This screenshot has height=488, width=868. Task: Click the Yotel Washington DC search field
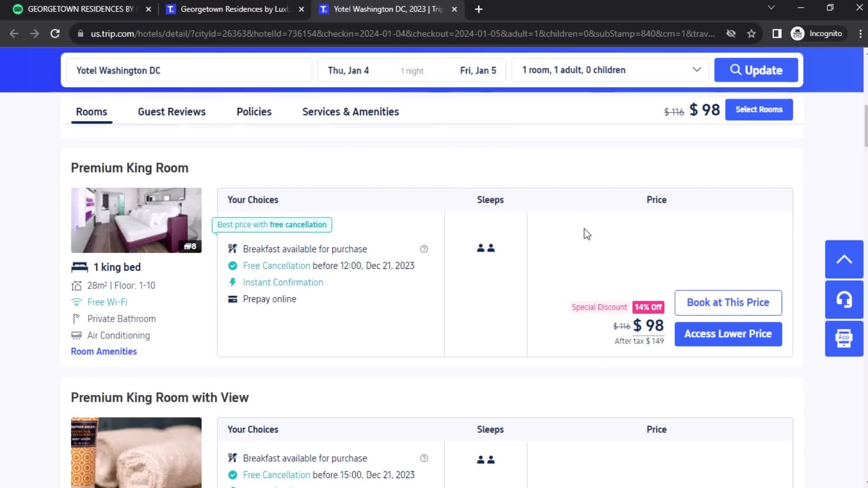coord(189,70)
